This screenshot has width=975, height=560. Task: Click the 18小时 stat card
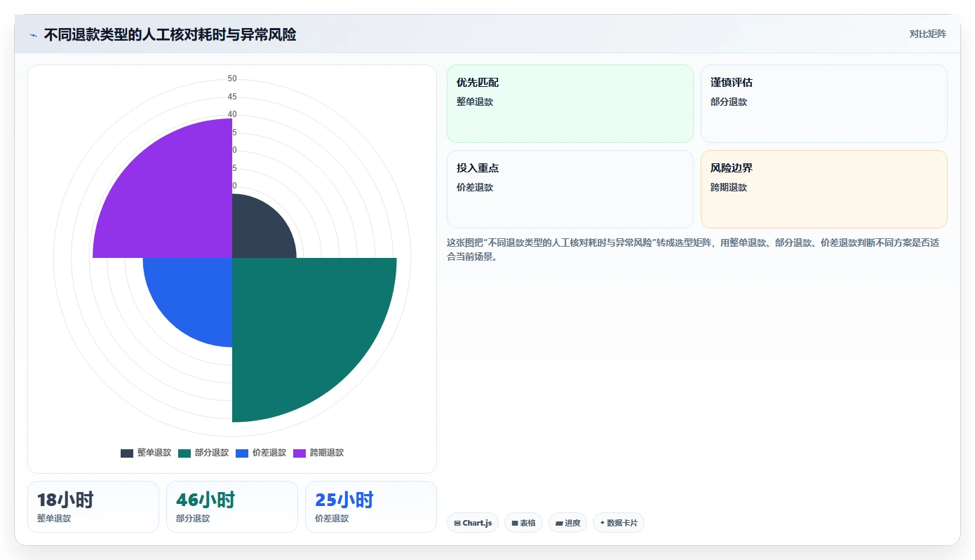click(93, 507)
